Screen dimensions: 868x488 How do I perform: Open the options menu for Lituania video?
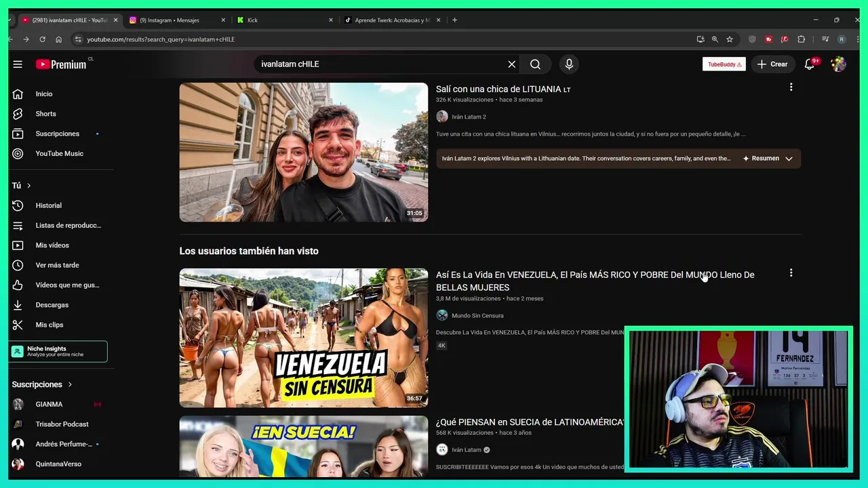[791, 87]
